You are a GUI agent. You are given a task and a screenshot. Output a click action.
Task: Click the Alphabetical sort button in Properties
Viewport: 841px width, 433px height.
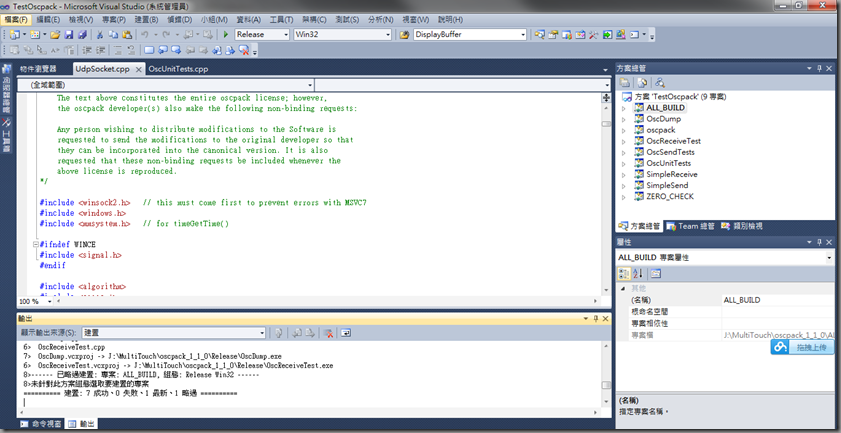pyautogui.click(x=638, y=274)
